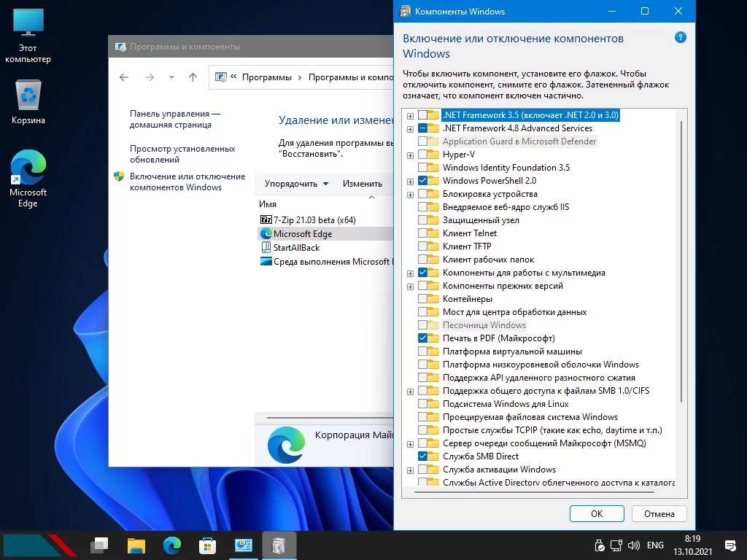Click the help question mark icon
The width and height of the screenshot is (747, 560).
[681, 37]
